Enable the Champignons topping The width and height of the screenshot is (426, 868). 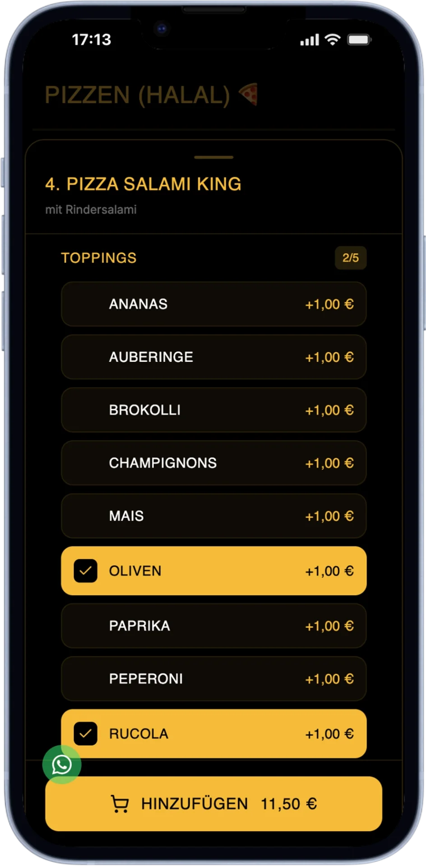click(213, 463)
